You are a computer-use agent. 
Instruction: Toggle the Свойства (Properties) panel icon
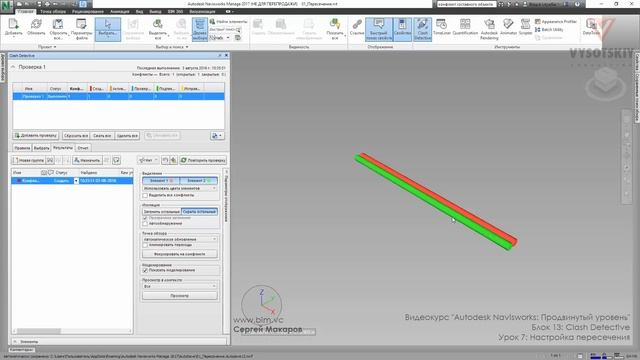pyautogui.click(x=402, y=29)
